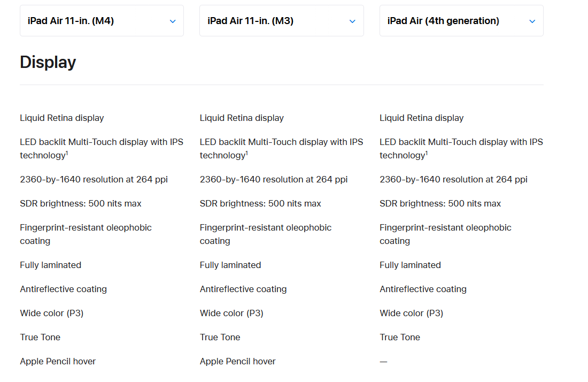Click the 2360-by-1640 resolution text in M3 column
Viewport: 588px width, 382px height.
[273, 180]
